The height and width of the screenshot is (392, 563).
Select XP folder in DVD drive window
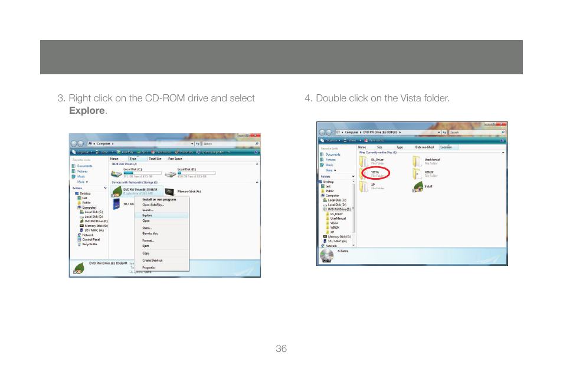[x=372, y=186]
